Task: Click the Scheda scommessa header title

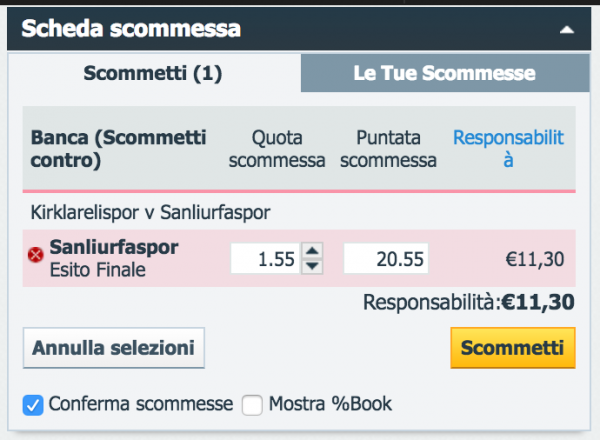Action: coord(131,29)
